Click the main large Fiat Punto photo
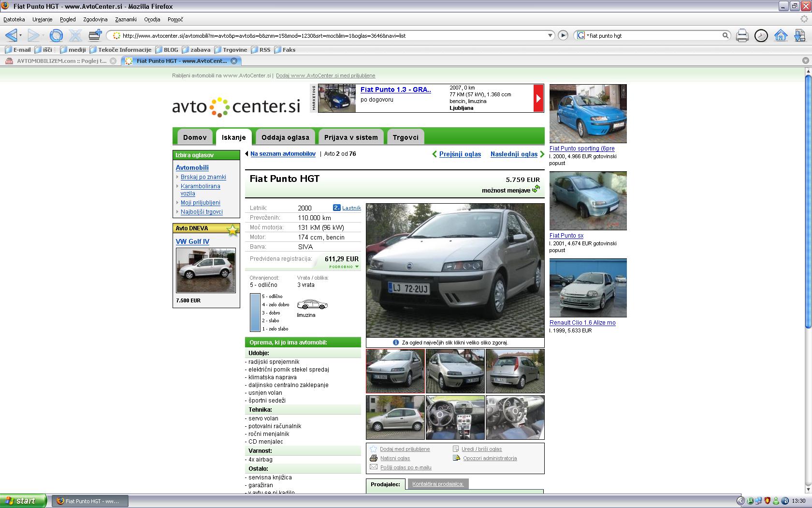 tap(455, 270)
